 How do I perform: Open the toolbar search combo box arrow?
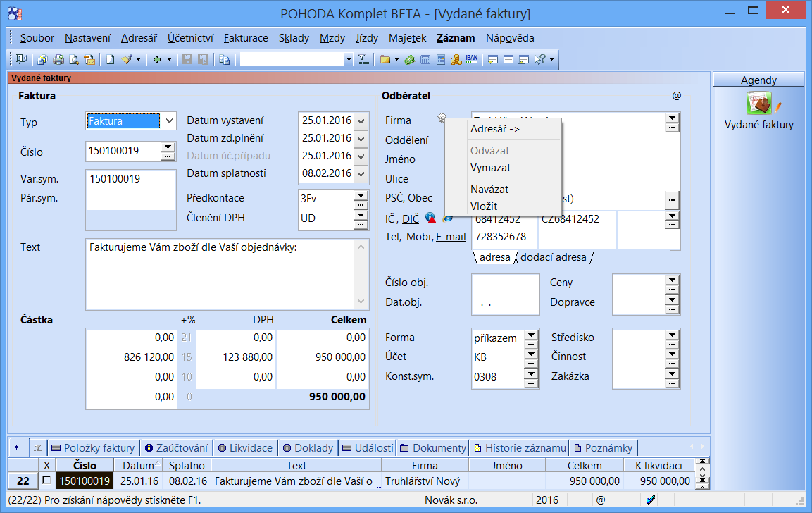click(349, 60)
